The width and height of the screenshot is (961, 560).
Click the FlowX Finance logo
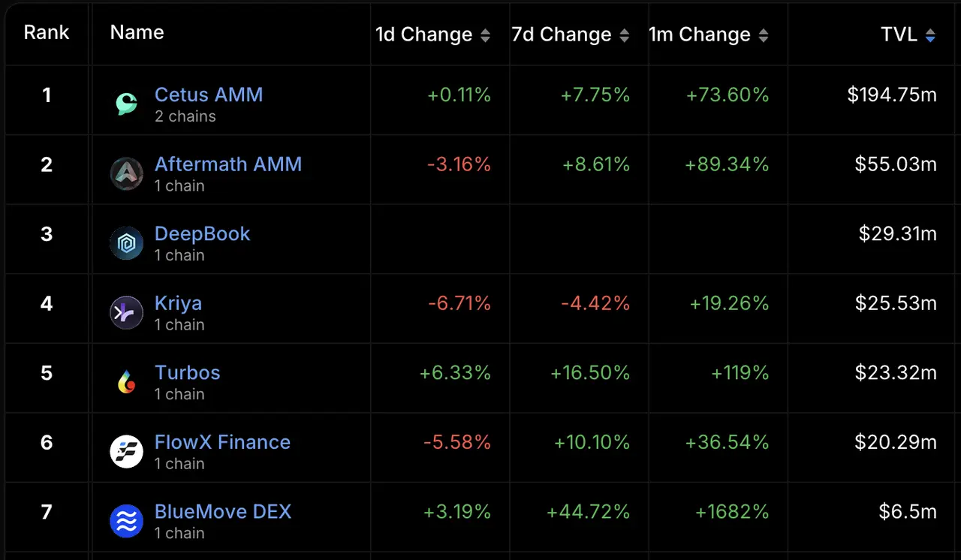(x=127, y=452)
